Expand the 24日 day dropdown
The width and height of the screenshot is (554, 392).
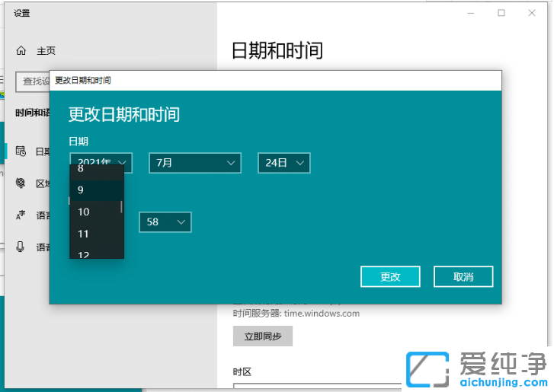[x=283, y=163]
